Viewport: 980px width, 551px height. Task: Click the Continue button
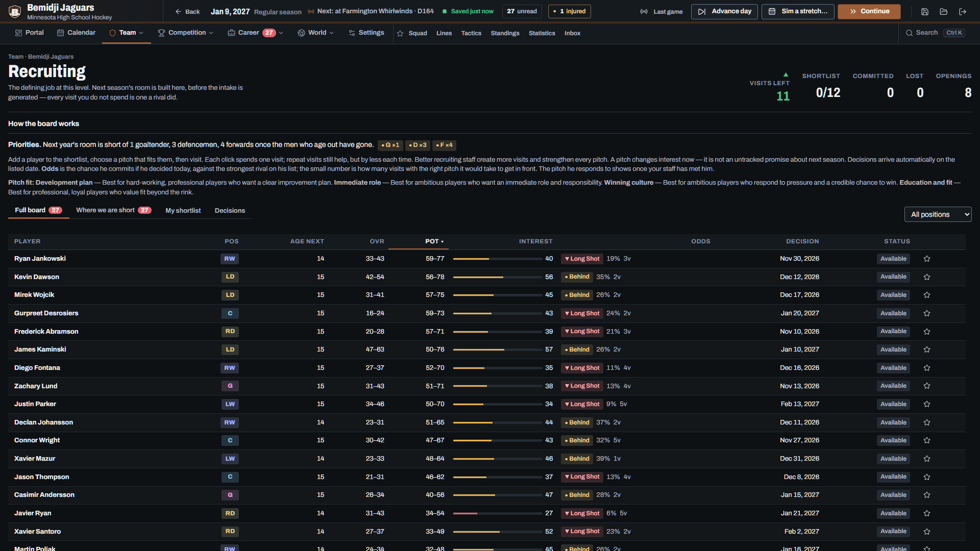869,11
